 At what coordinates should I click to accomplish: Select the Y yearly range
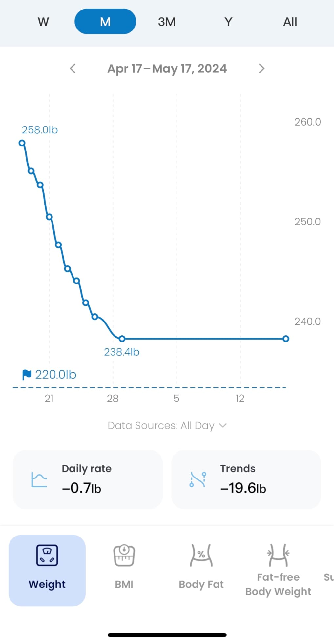point(228,22)
